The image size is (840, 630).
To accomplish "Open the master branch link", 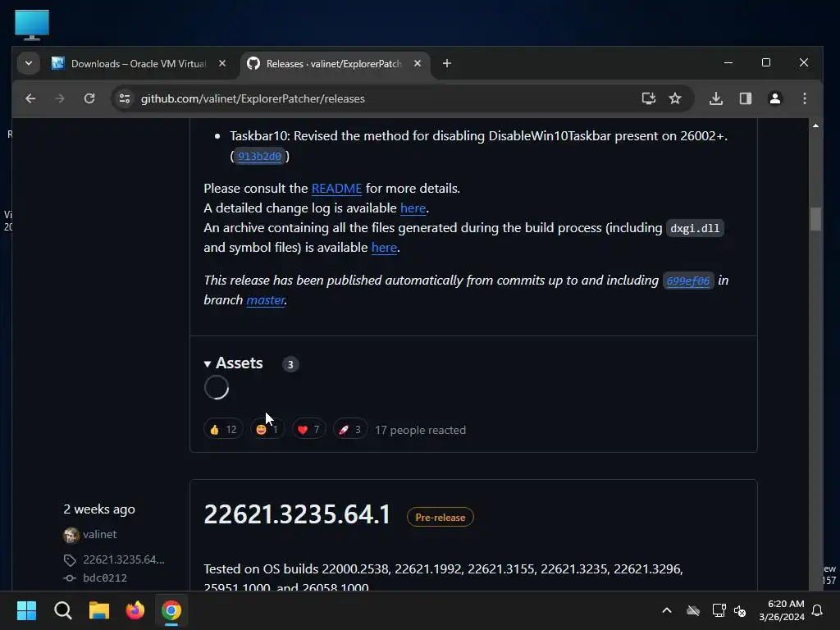I will click(x=265, y=300).
